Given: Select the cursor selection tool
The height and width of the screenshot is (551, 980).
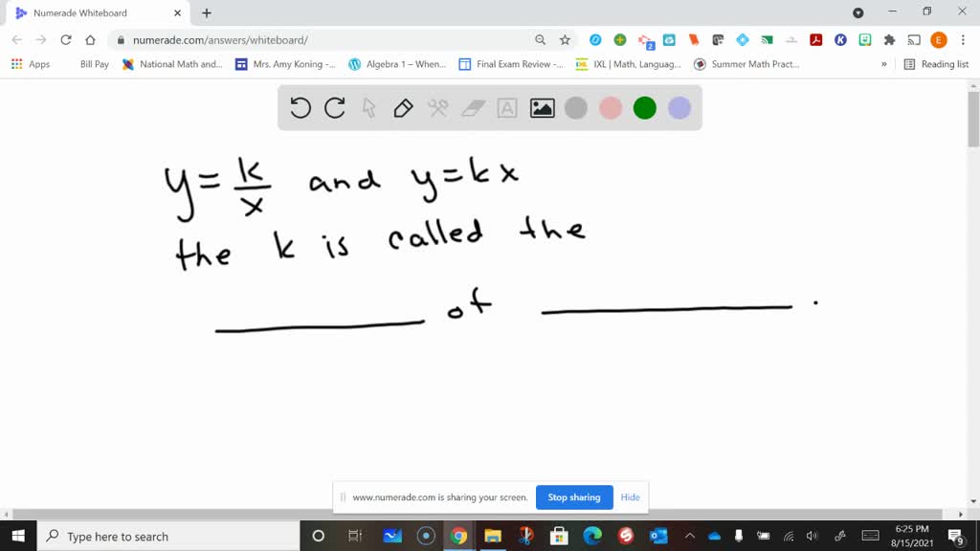Looking at the screenshot, I should pos(368,108).
